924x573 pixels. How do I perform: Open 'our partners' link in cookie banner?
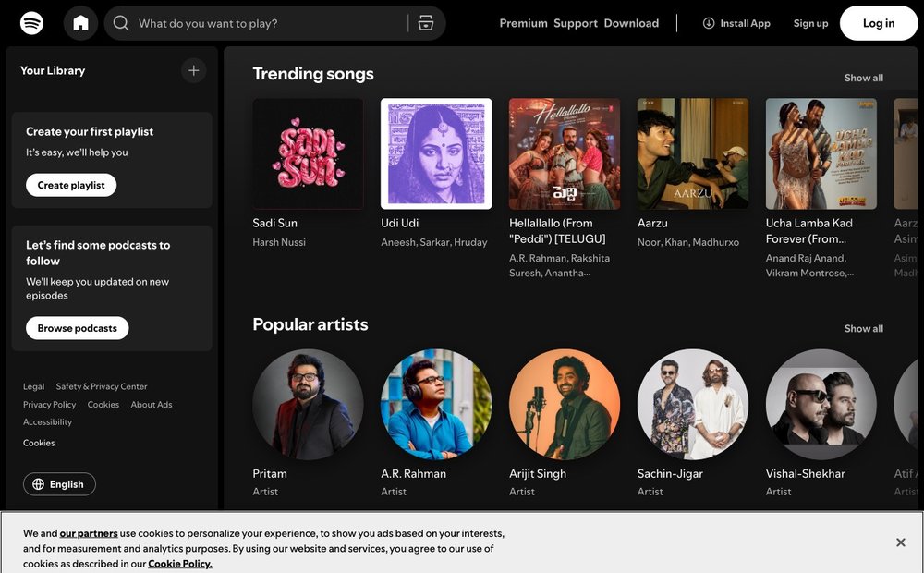click(89, 533)
